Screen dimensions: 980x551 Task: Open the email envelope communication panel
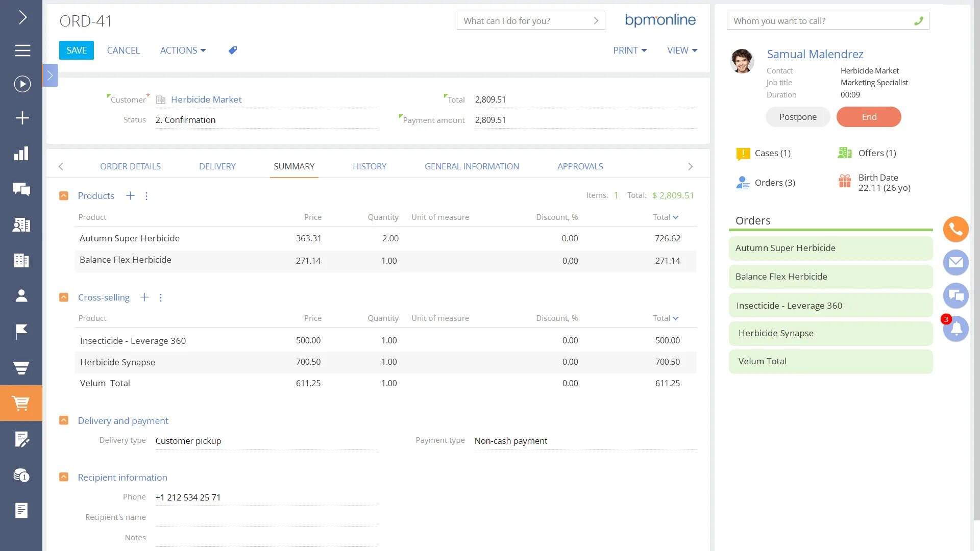click(955, 262)
